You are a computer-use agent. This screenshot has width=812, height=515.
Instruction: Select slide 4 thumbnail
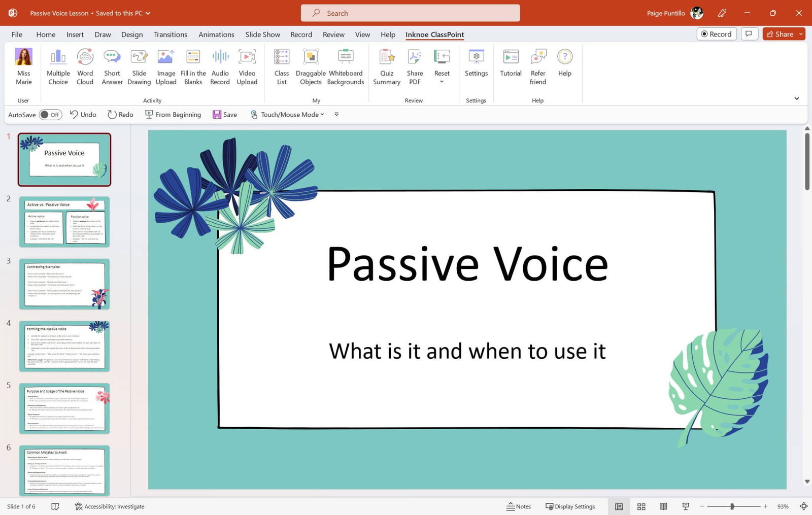[64, 346]
